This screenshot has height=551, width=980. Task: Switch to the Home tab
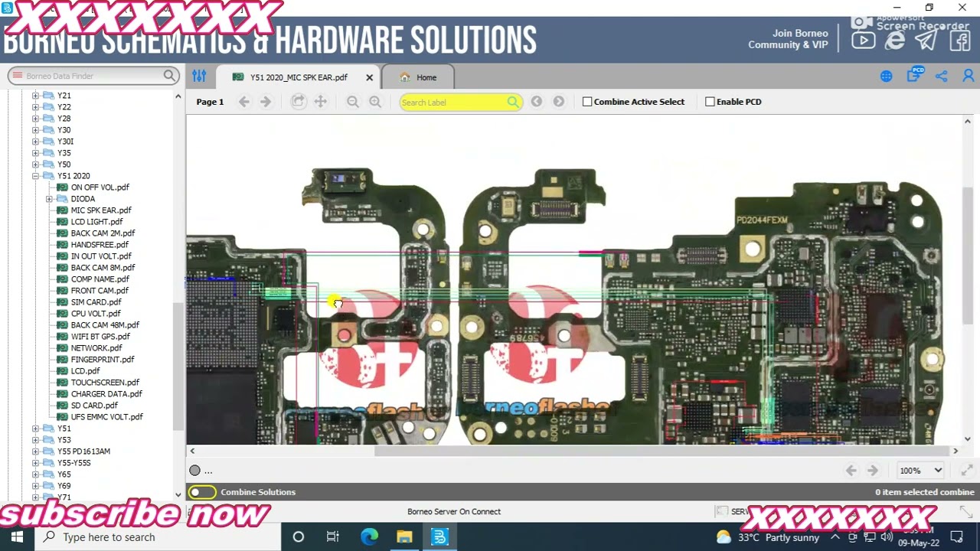[x=418, y=77]
